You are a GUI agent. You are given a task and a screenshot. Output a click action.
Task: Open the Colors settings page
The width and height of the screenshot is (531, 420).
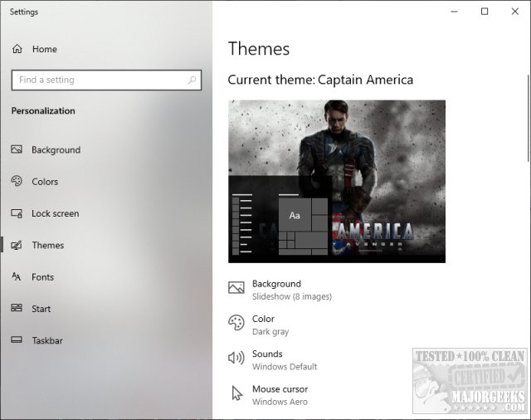click(45, 182)
